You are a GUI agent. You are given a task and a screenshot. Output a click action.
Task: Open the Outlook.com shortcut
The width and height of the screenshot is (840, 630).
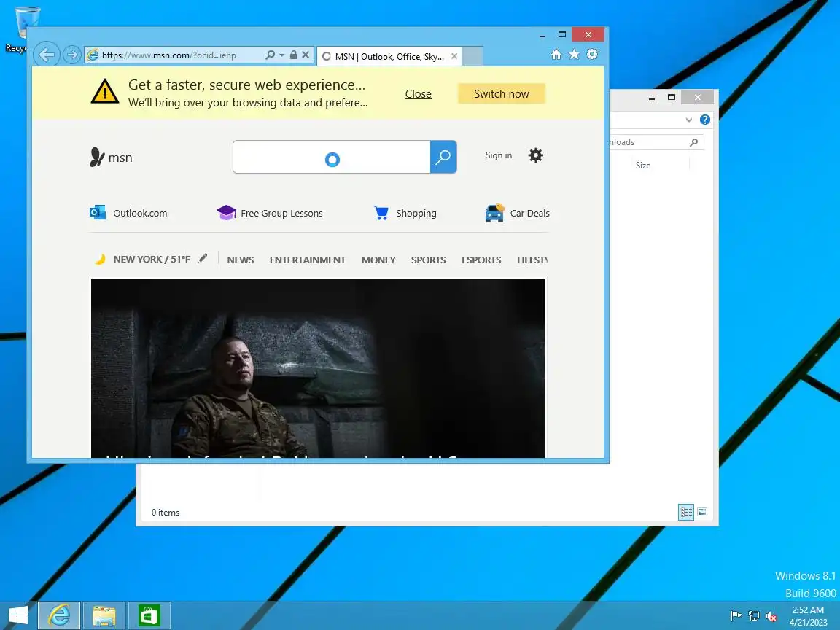(128, 213)
